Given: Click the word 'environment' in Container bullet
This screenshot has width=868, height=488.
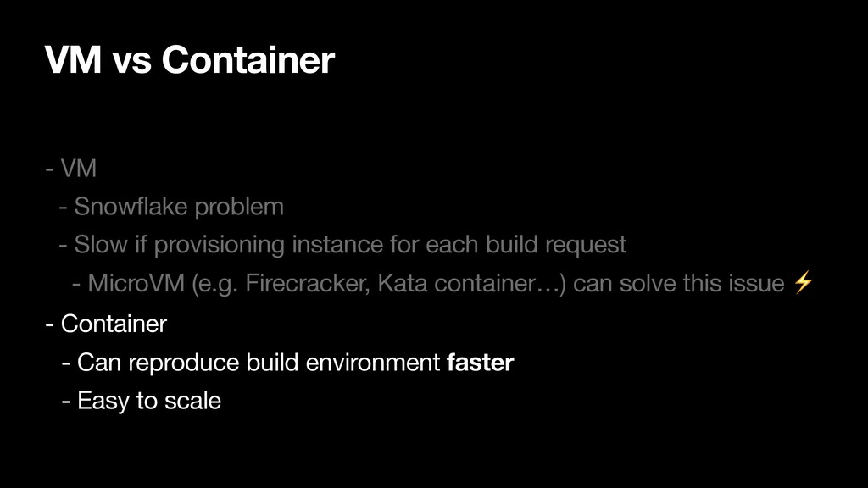Looking at the screenshot, I should click(x=373, y=363).
